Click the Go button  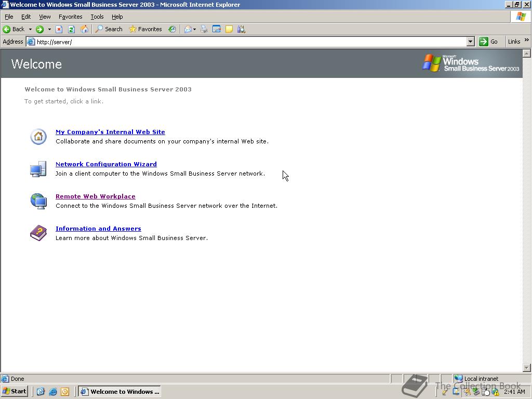488,42
